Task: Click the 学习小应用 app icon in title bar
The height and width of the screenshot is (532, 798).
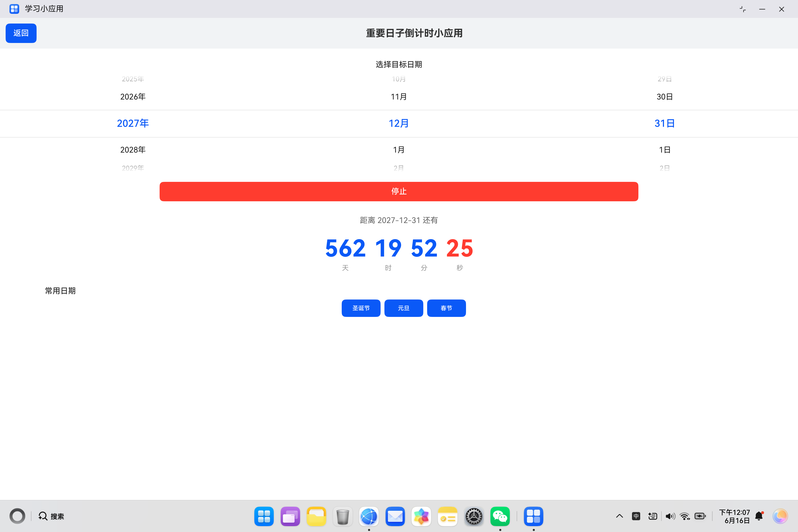Action: tap(14, 9)
